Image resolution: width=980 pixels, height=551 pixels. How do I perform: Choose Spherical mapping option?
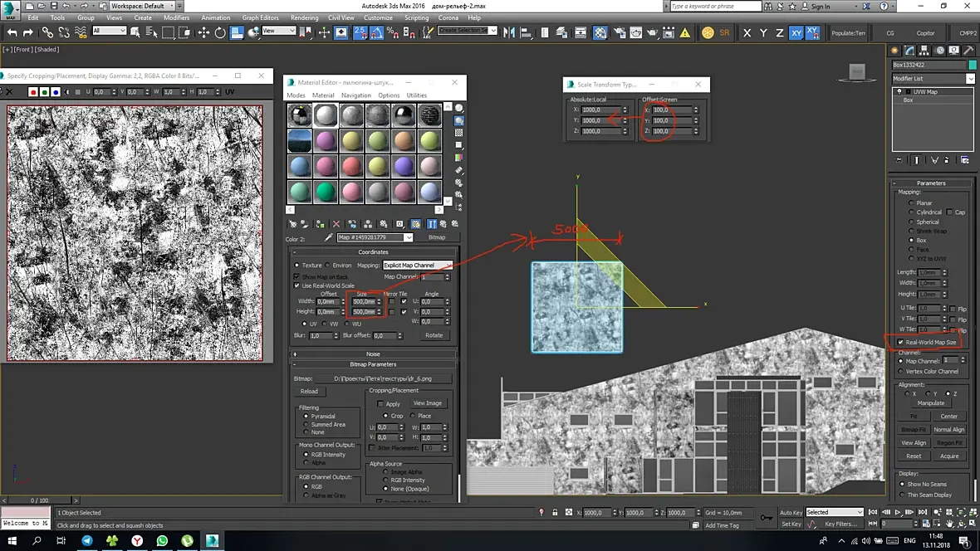[912, 222]
